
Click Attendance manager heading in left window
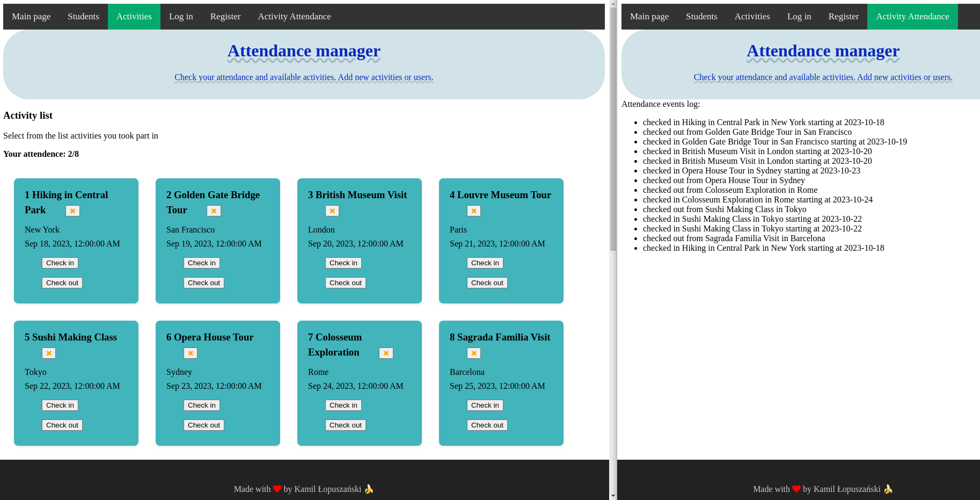tap(304, 51)
